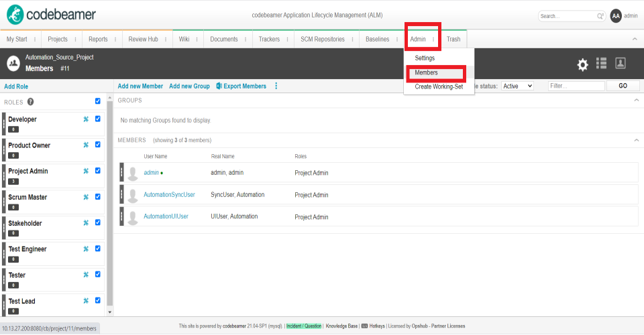Click the Developer role permissions icon
644x335 pixels.
pyautogui.click(x=86, y=119)
